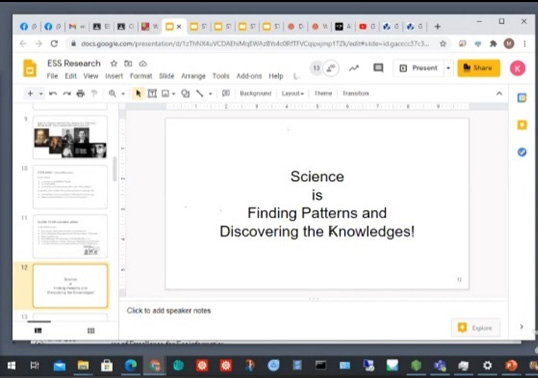Select slide 11 thumbnail
This screenshot has width=538, height=378.
[70, 236]
